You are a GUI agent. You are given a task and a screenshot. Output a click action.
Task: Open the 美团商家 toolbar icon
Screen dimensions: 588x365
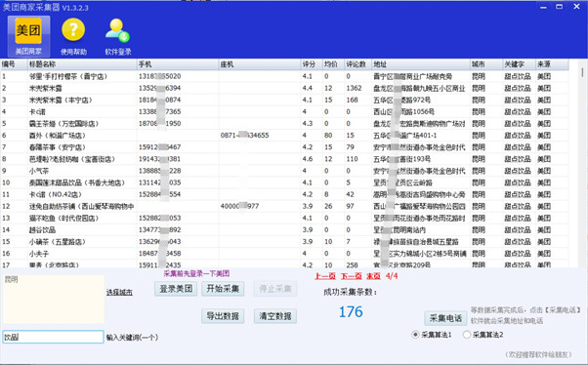(28, 36)
